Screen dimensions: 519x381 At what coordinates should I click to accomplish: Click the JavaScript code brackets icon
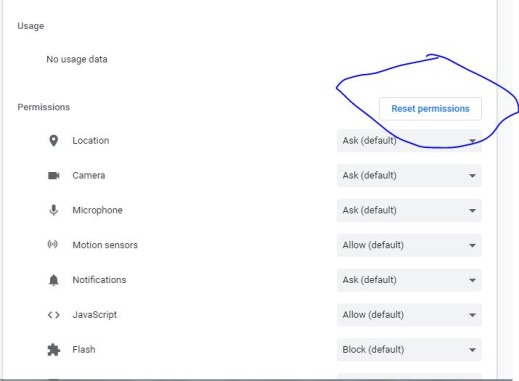53,315
